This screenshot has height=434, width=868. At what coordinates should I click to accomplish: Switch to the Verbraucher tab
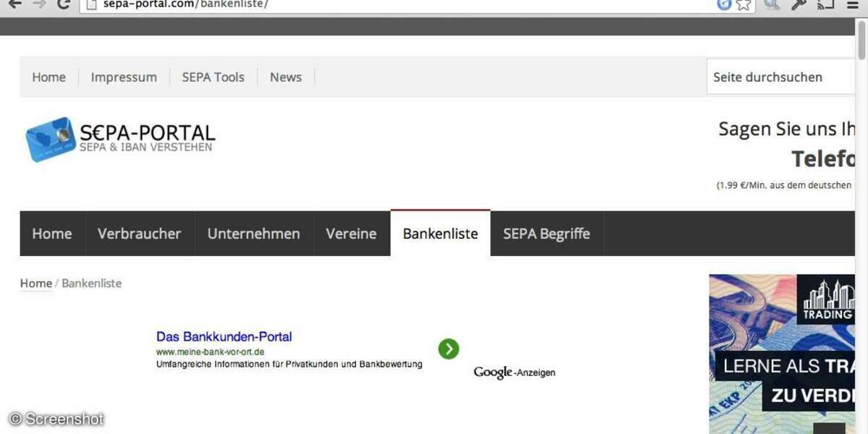point(140,234)
